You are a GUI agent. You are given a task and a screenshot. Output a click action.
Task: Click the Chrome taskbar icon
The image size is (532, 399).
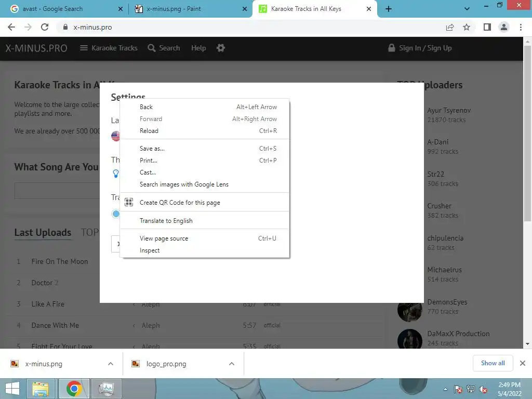[74, 389]
